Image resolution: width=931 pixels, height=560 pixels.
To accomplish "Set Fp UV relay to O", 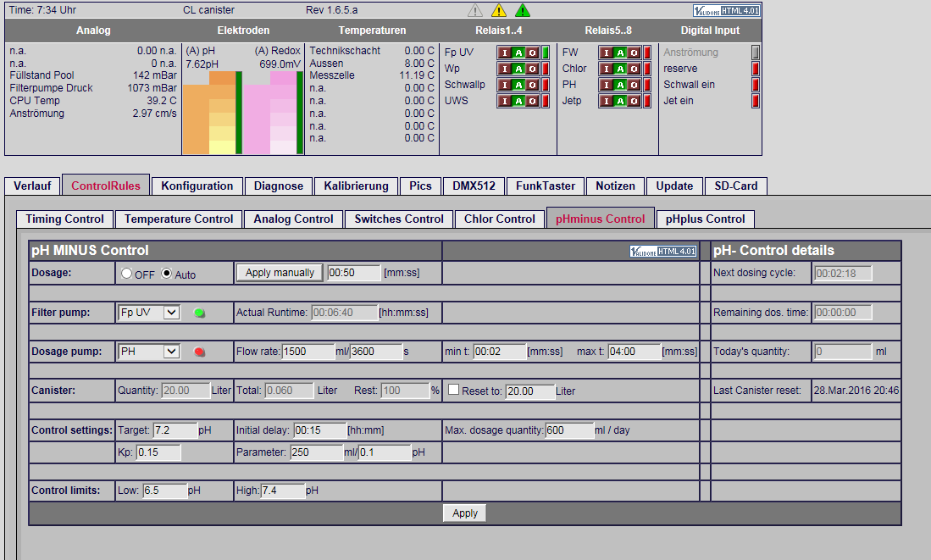I will 533,53.
